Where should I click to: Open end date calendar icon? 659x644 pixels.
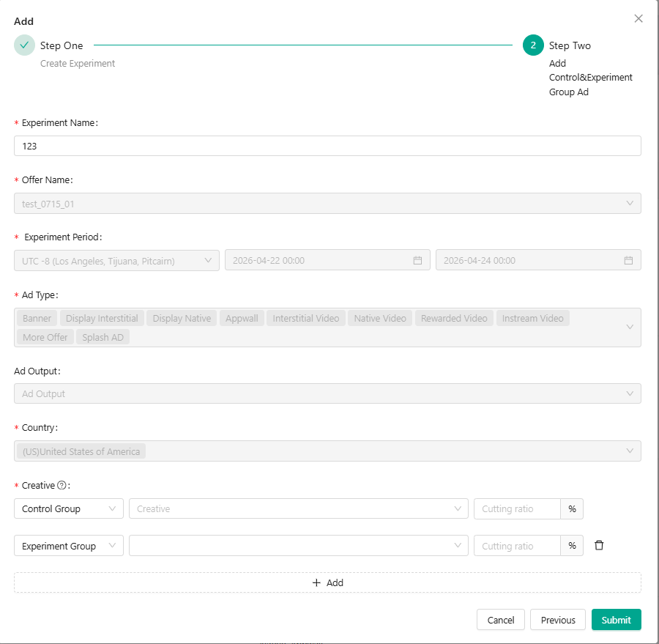click(x=628, y=260)
